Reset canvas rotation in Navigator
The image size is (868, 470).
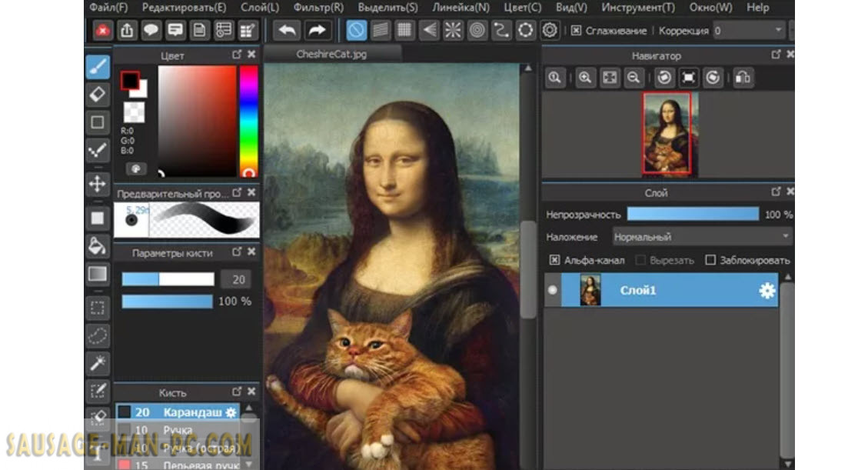pyautogui.click(x=689, y=78)
